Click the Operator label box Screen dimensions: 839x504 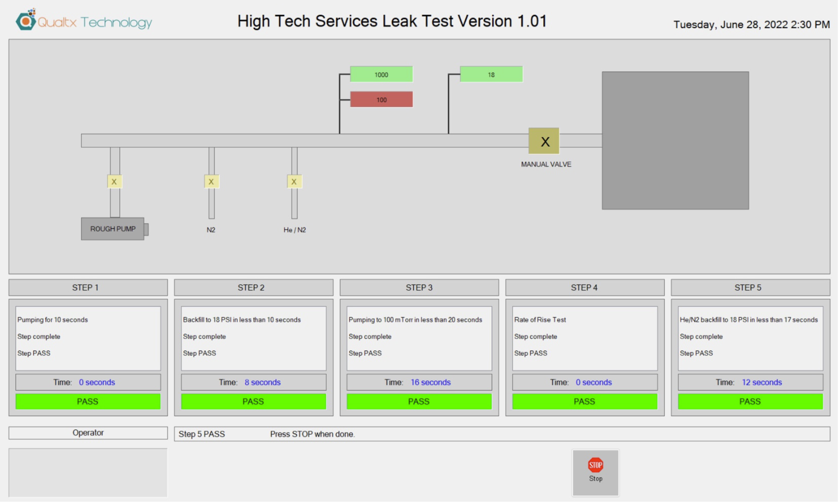(88, 433)
